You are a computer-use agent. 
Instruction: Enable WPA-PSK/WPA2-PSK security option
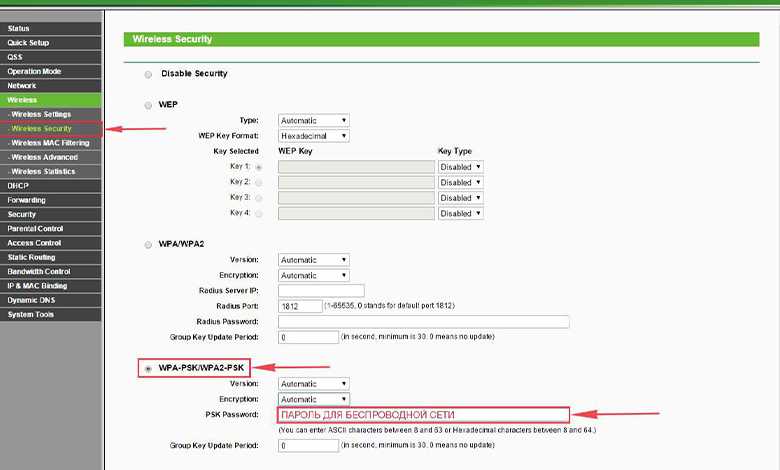(x=148, y=369)
